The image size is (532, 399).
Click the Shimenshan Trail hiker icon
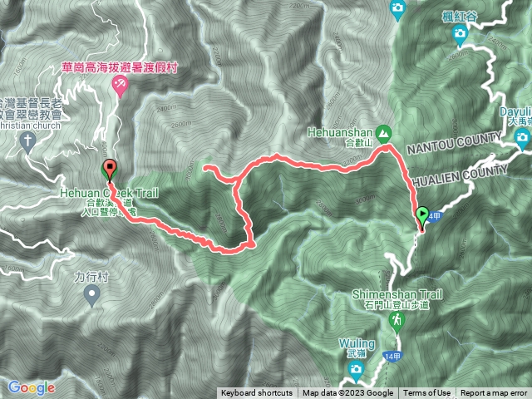tap(397, 321)
